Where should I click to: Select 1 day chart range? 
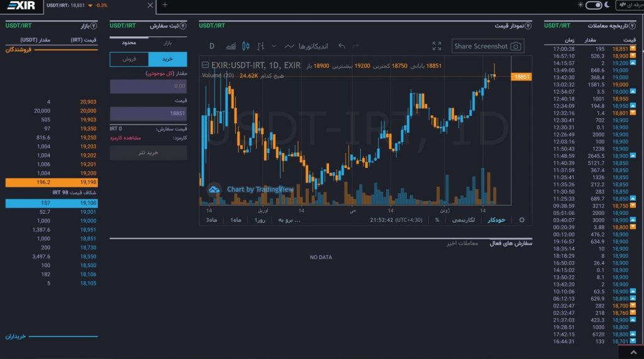click(260, 220)
